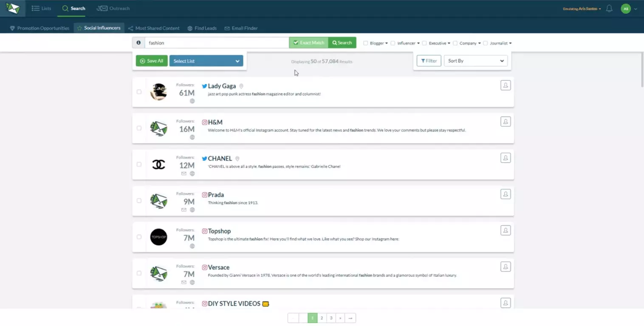Click the email envelope icon under Versace's followers
The width and height of the screenshot is (644, 326).
point(184,282)
